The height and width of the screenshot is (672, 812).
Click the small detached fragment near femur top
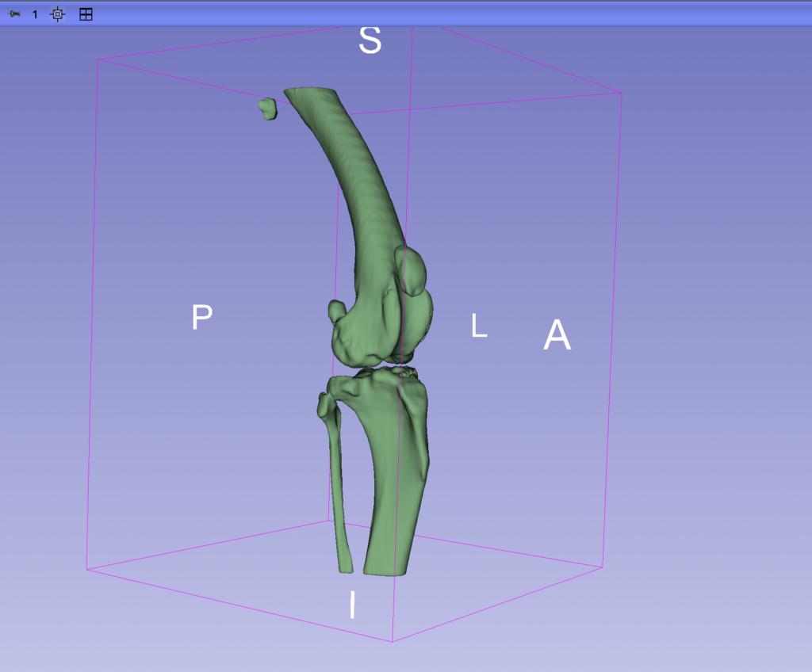(268, 109)
